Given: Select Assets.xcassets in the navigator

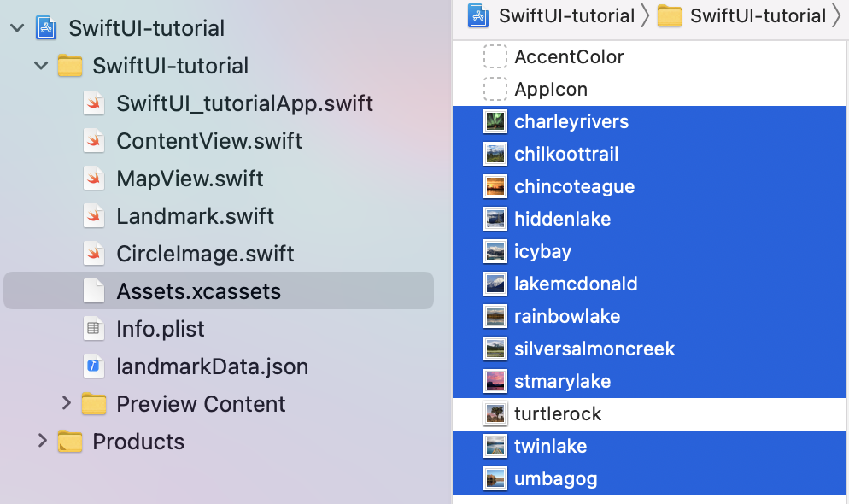Looking at the screenshot, I should (x=219, y=290).
